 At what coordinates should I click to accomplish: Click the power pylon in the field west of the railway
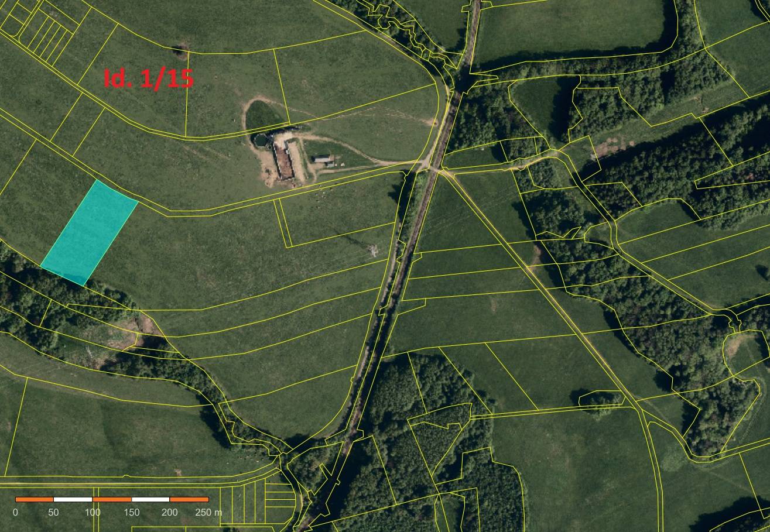[x=372, y=250]
